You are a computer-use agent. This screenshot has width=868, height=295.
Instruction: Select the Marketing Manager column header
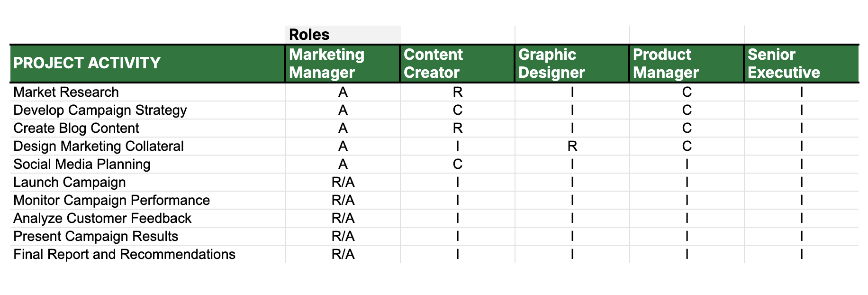[327, 64]
